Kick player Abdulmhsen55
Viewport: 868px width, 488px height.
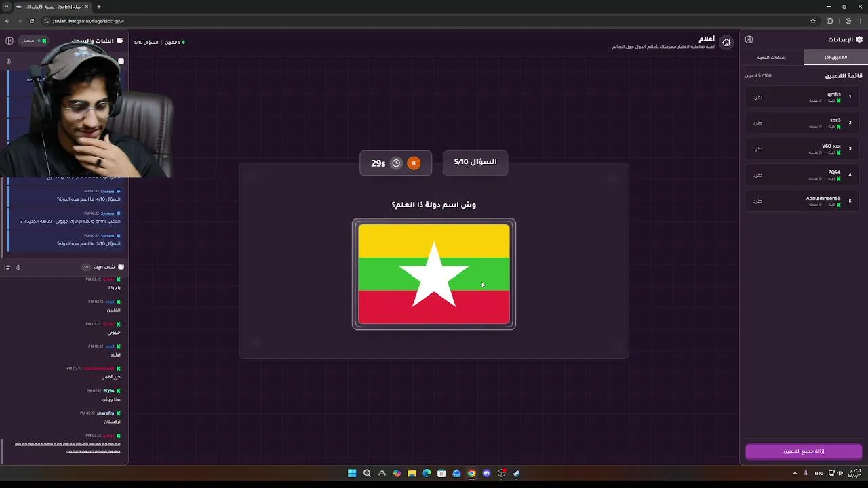(x=757, y=201)
